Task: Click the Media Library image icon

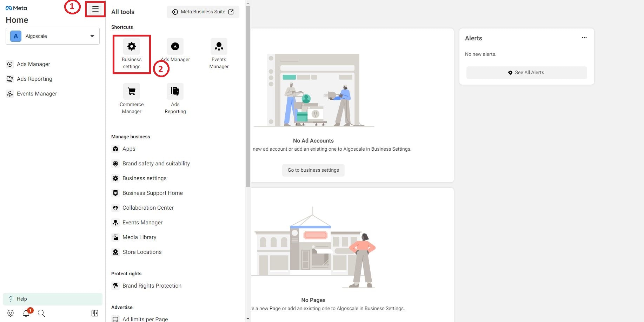Action: pyautogui.click(x=115, y=237)
